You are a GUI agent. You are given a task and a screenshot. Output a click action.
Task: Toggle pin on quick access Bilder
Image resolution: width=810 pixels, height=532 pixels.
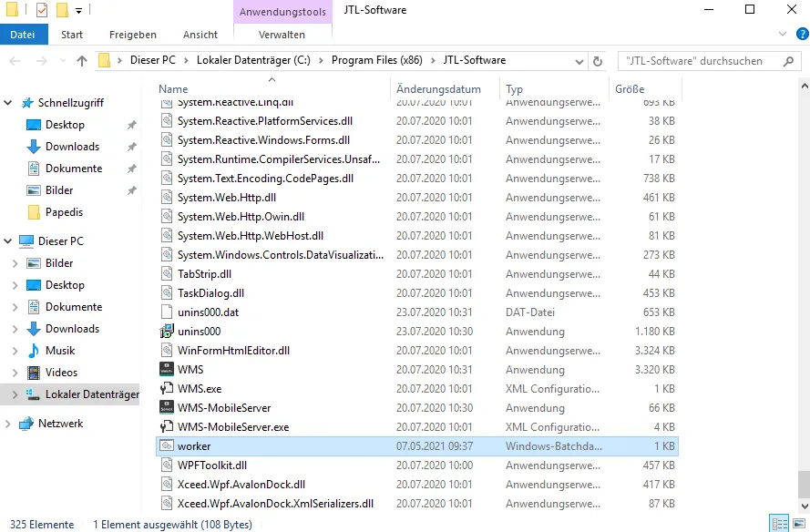pyautogui.click(x=132, y=190)
